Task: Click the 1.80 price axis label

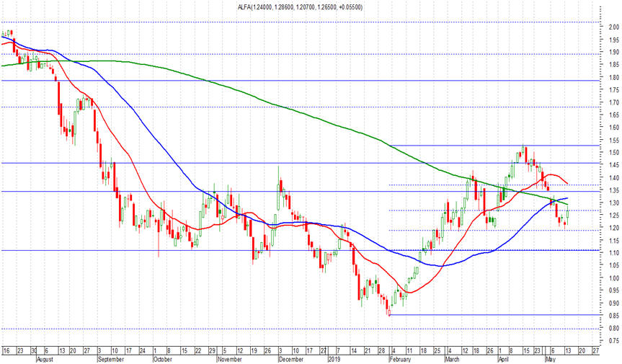Action: pos(614,78)
